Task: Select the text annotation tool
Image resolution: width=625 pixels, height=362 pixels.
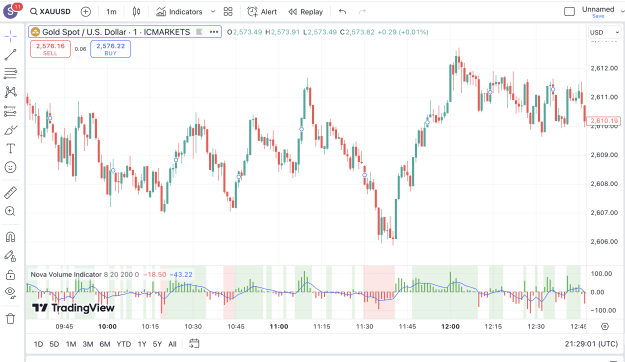Action: pos(11,149)
